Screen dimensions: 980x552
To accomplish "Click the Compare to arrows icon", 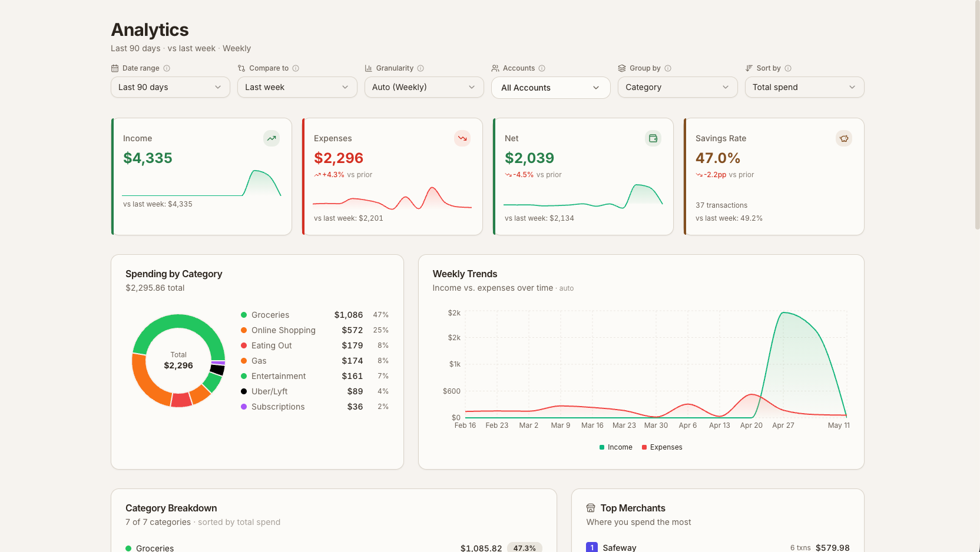I will [x=241, y=68].
